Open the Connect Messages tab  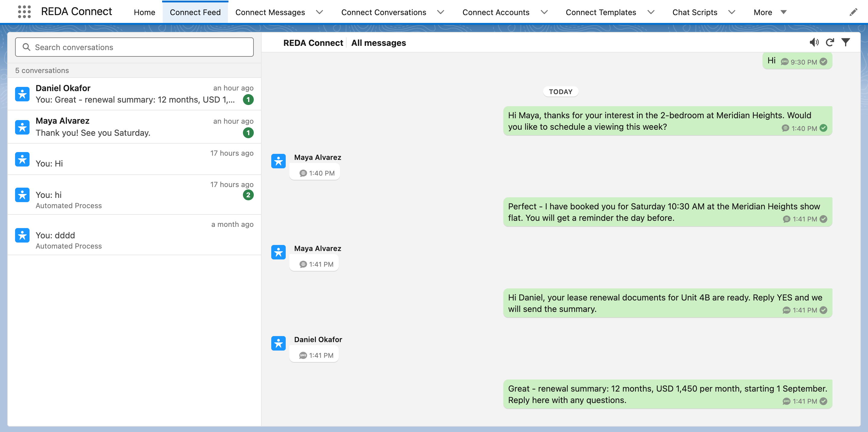[270, 12]
